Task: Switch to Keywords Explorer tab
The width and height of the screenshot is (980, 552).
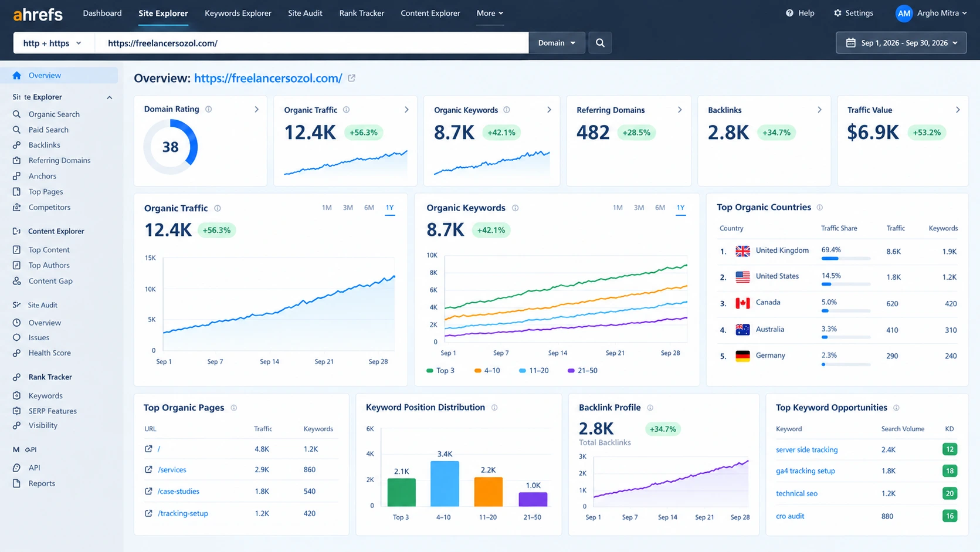Action: click(x=238, y=13)
